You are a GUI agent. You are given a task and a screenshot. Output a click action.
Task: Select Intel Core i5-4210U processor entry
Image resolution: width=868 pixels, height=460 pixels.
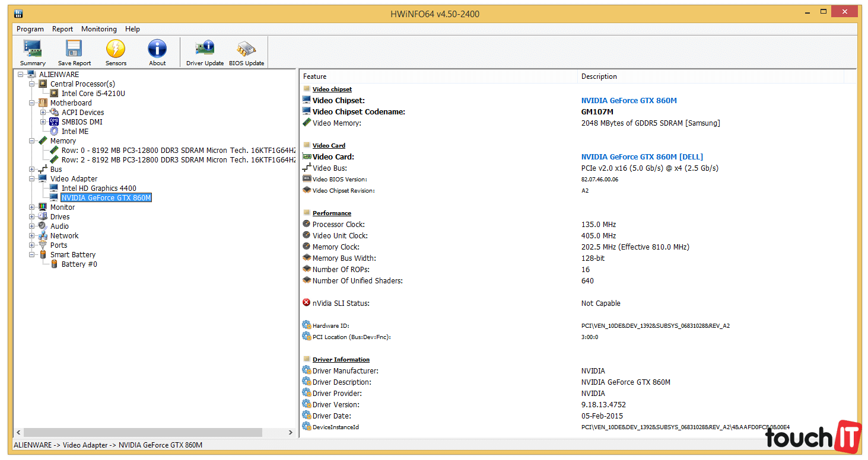93,94
